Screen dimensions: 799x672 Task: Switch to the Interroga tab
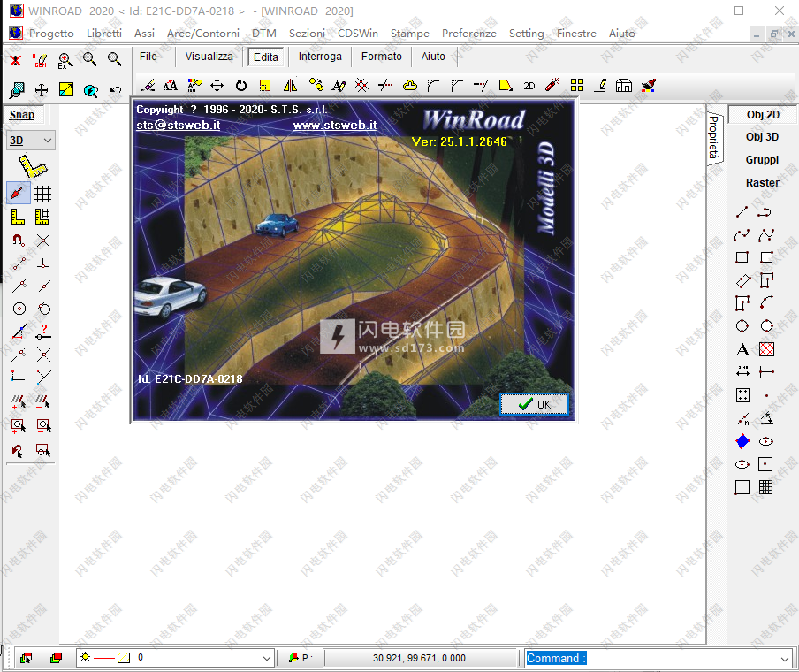point(320,57)
